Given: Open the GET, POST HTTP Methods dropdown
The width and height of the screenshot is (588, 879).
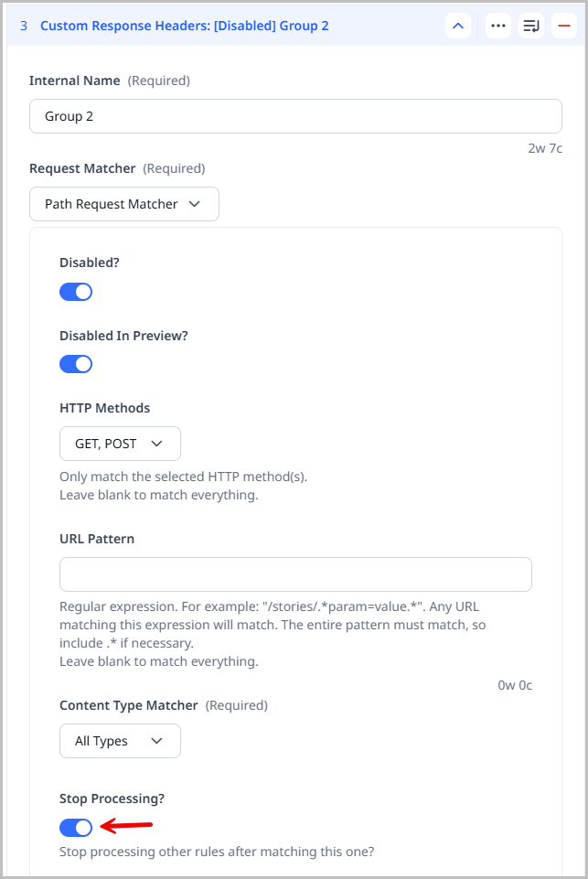Looking at the screenshot, I should [x=120, y=443].
